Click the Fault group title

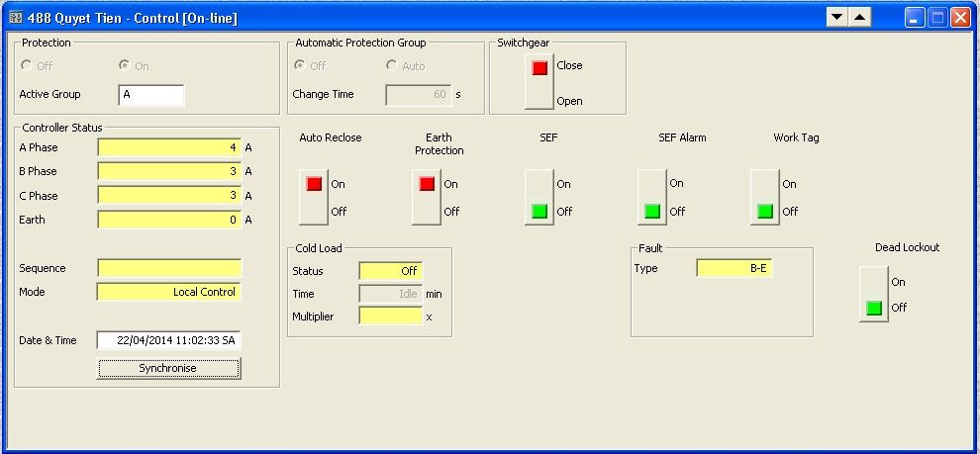point(650,248)
